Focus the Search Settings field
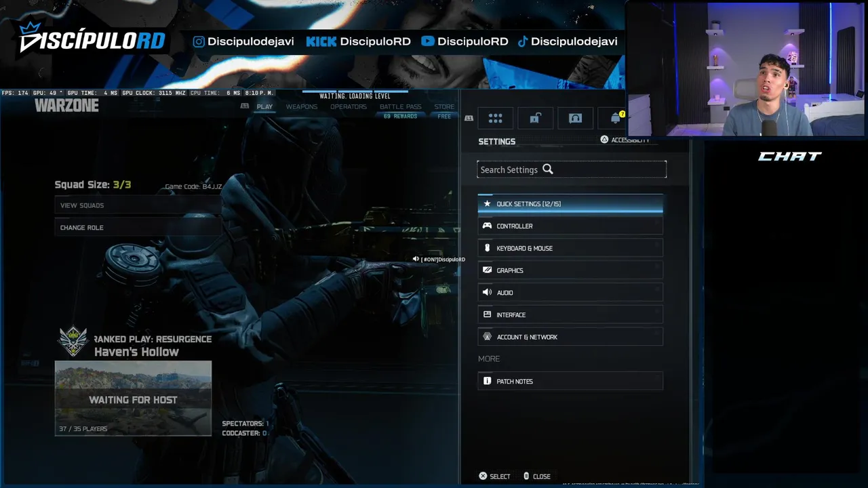The height and width of the screenshot is (488, 868). [x=572, y=169]
